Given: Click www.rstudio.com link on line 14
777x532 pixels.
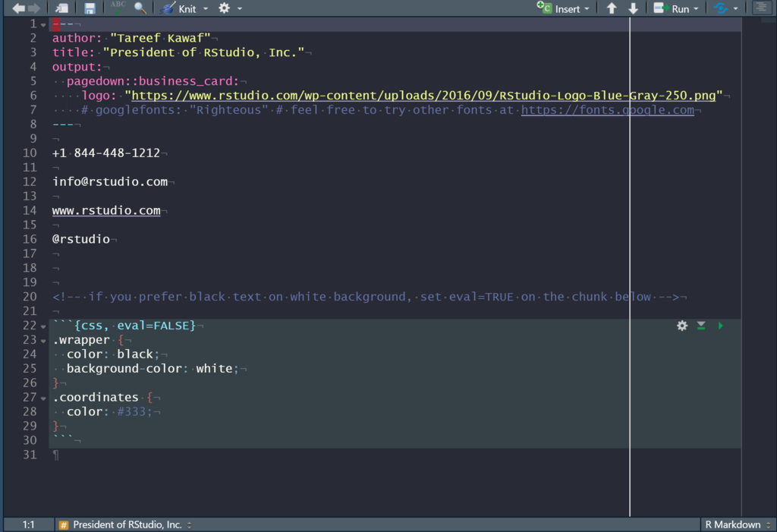Looking at the screenshot, I should click(x=106, y=211).
